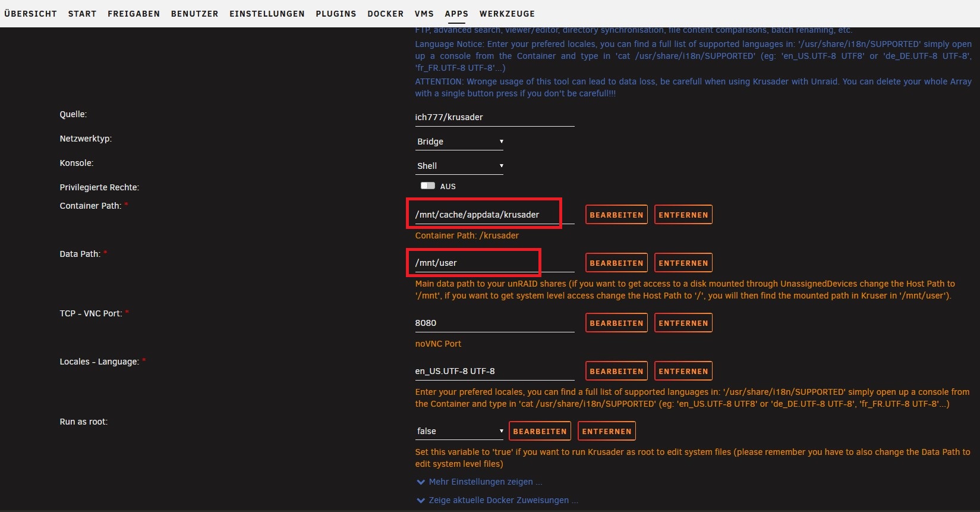Viewport: 980px width, 512px height.
Task: Click the 'noVNC Port' description text
Action: click(438, 344)
